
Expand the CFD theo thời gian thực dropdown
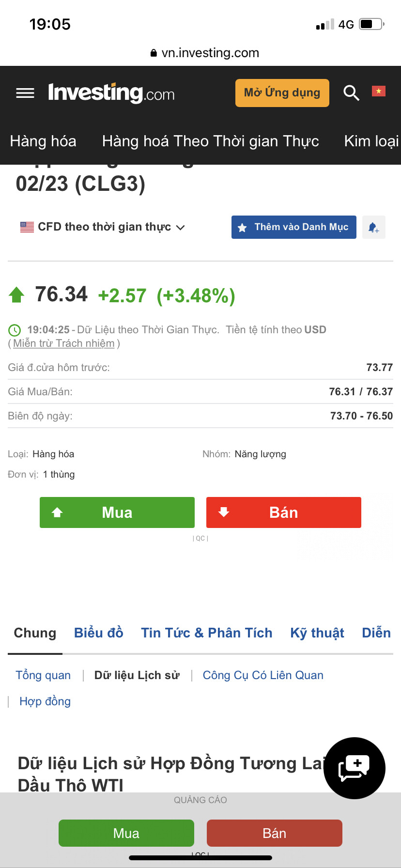point(180,227)
